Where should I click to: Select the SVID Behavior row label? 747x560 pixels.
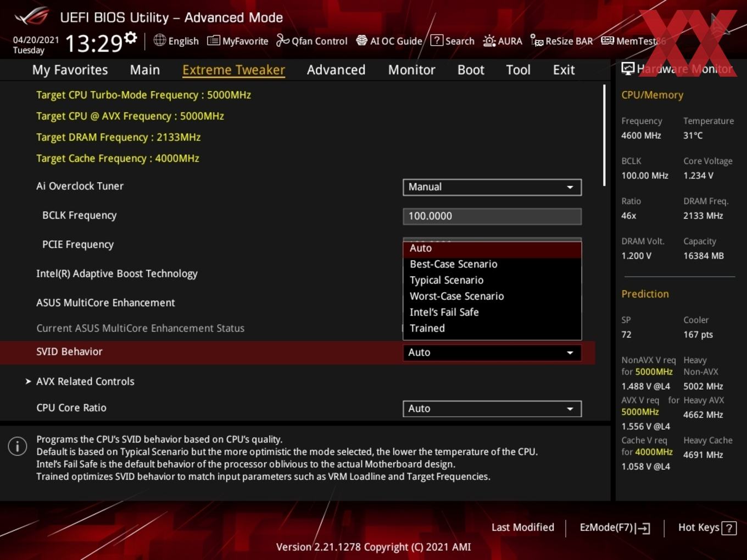click(69, 351)
